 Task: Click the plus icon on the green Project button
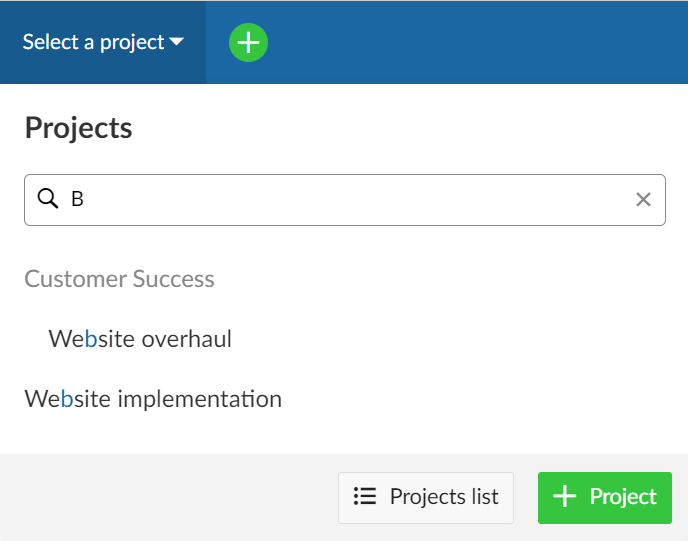coord(565,497)
